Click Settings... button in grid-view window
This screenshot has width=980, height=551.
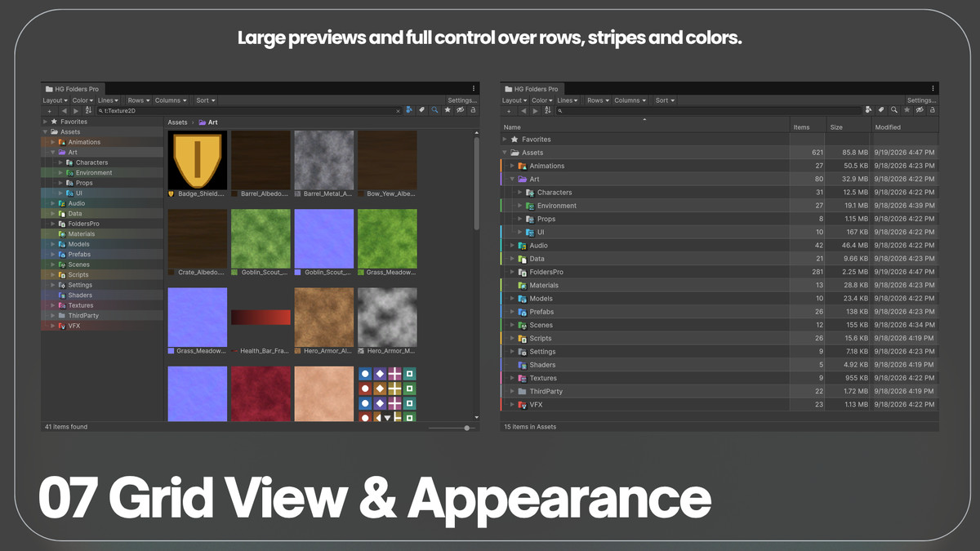(x=462, y=100)
